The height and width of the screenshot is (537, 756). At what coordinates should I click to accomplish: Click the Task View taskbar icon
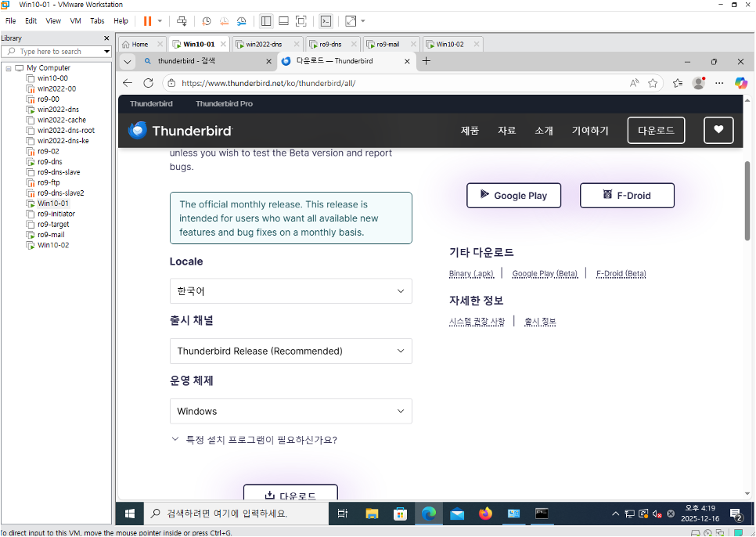click(x=343, y=514)
